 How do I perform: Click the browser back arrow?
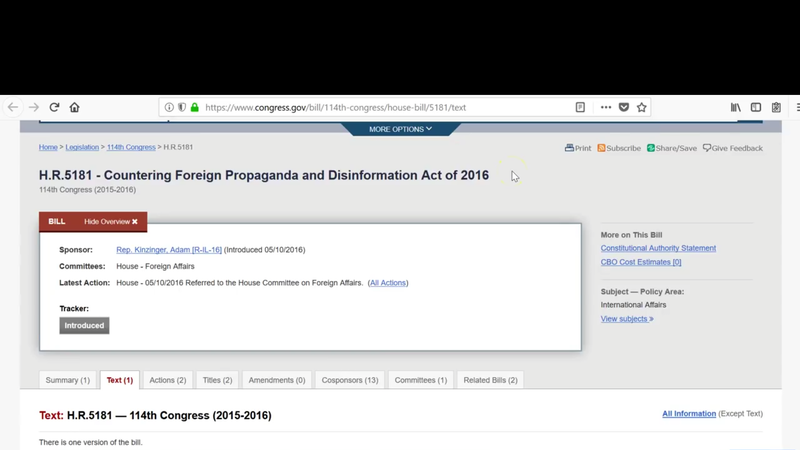click(x=13, y=107)
